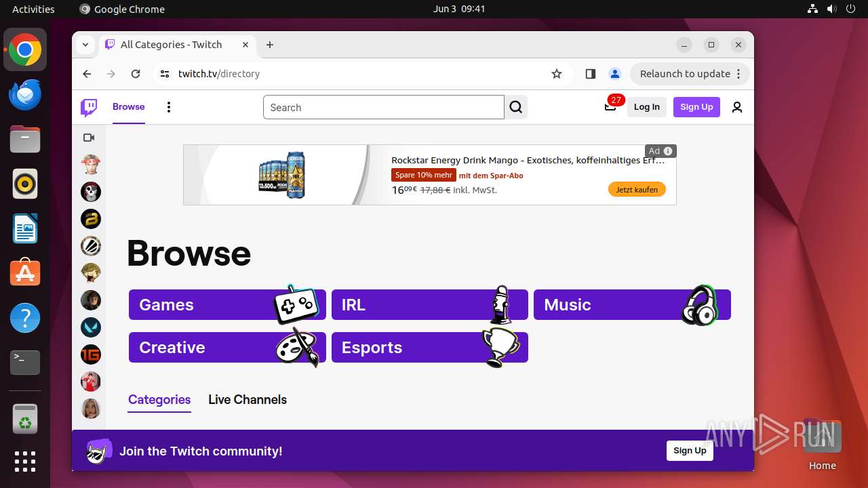The image size is (868, 488).
Task: Launch Rhythmbox from the dock
Action: click(25, 184)
